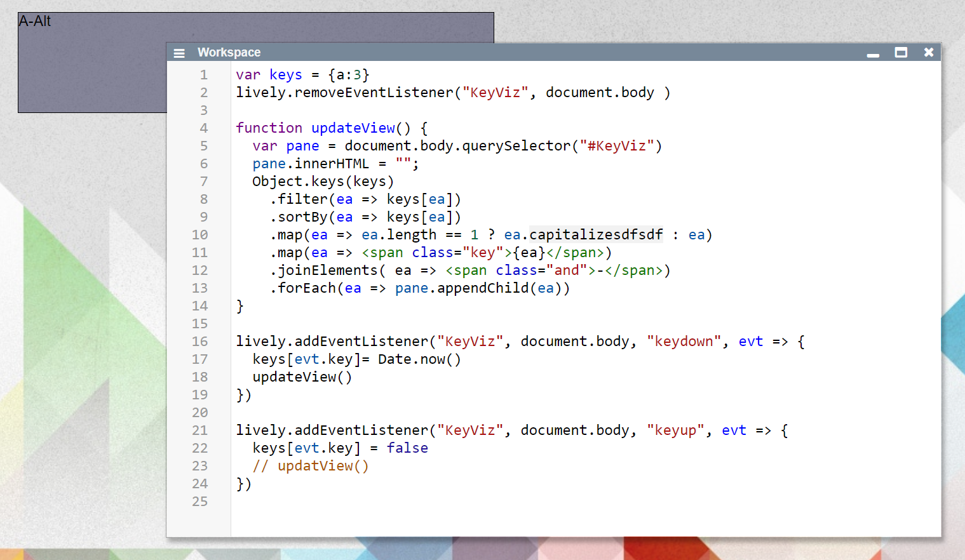Click line number 25 in the gutter

[200, 502]
